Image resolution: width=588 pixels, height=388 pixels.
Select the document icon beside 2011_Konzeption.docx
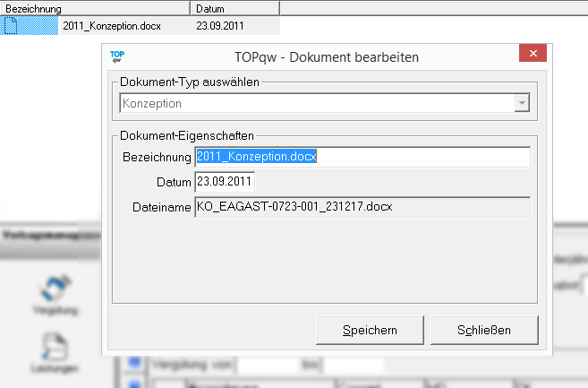pos(12,26)
